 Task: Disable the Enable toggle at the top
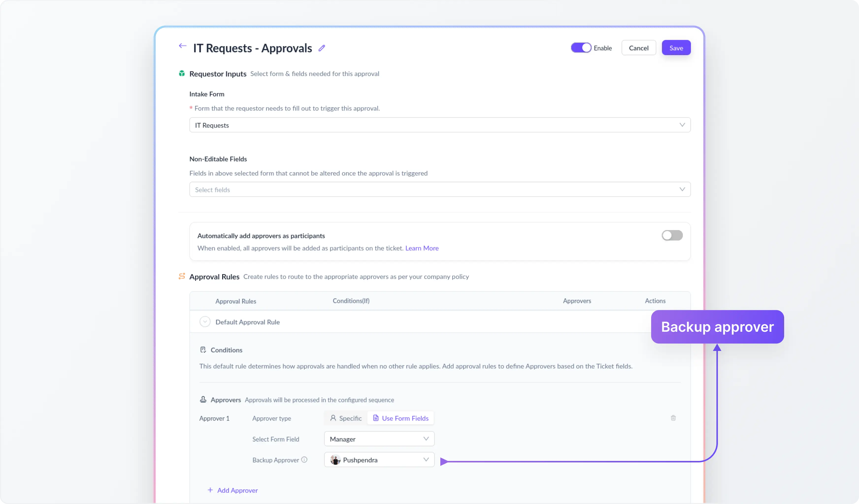pos(580,48)
